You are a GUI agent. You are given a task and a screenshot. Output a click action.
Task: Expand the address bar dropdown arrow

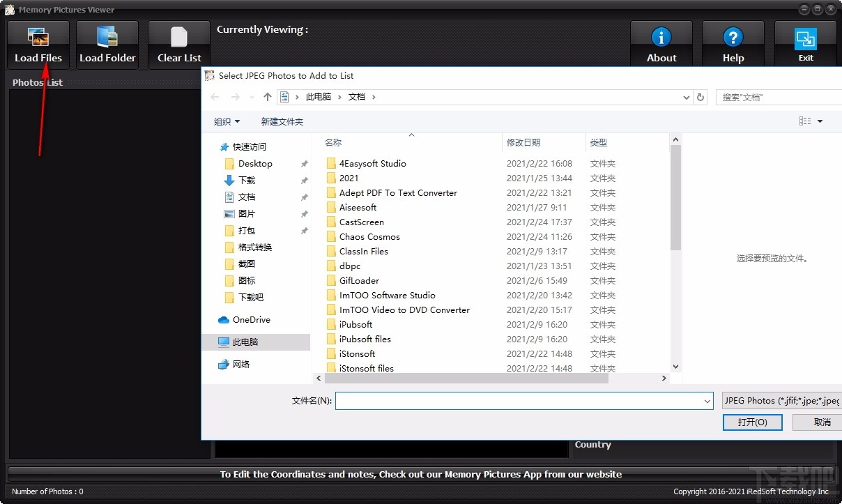[x=686, y=97]
